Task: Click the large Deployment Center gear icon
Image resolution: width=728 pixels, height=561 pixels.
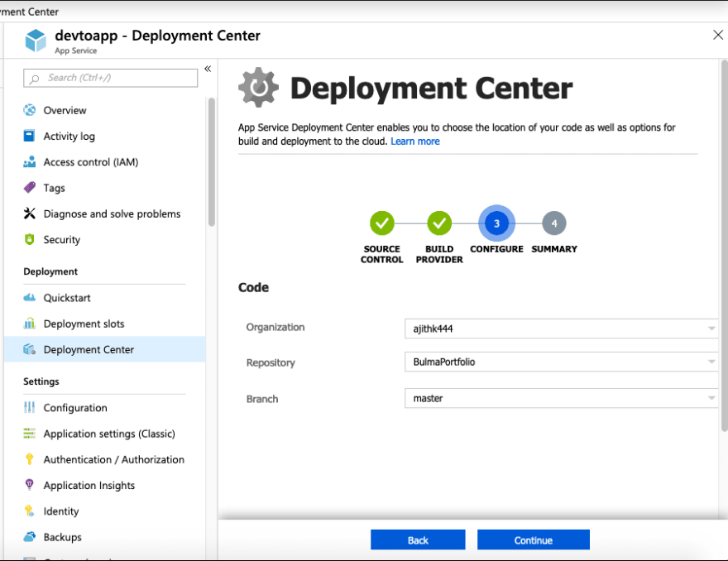Action: (x=259, y=88)
